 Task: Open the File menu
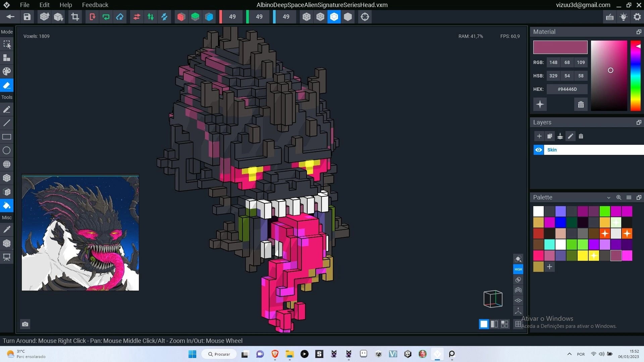(24, 5)
